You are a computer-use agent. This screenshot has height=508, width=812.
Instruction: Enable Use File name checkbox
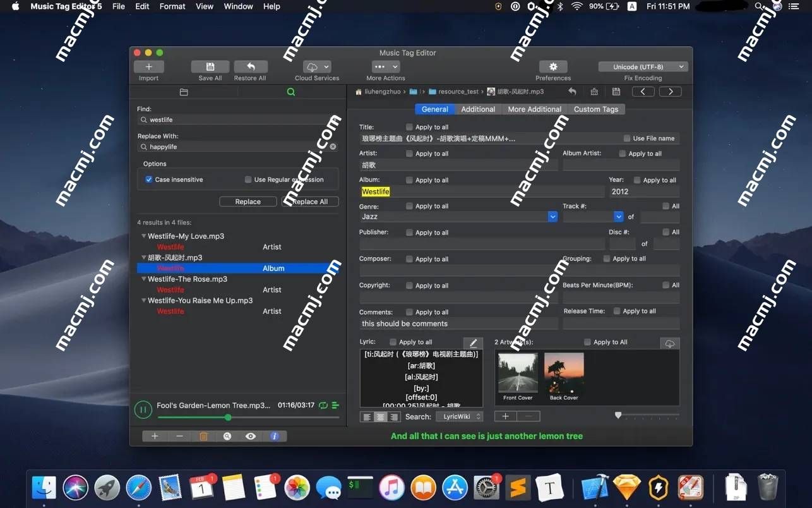(627, 138)
